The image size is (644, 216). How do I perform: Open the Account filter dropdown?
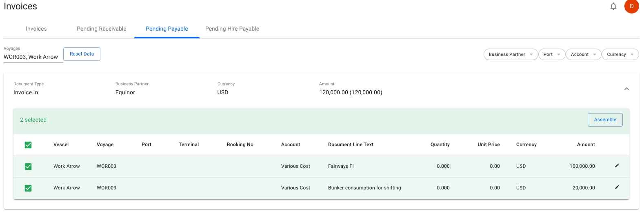point(583,54)
